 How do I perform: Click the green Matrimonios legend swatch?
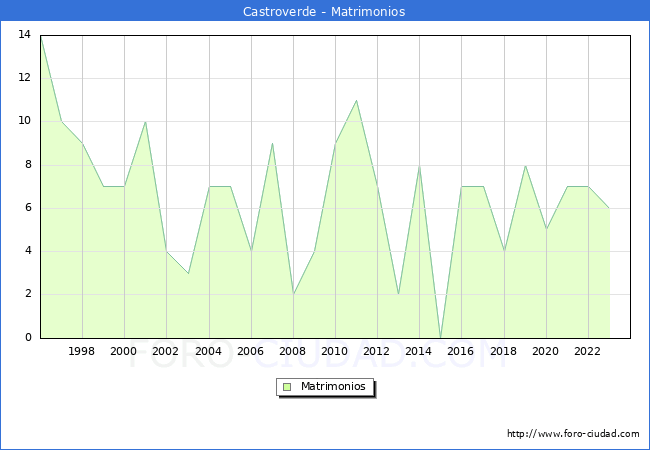[x=286, y=387]
